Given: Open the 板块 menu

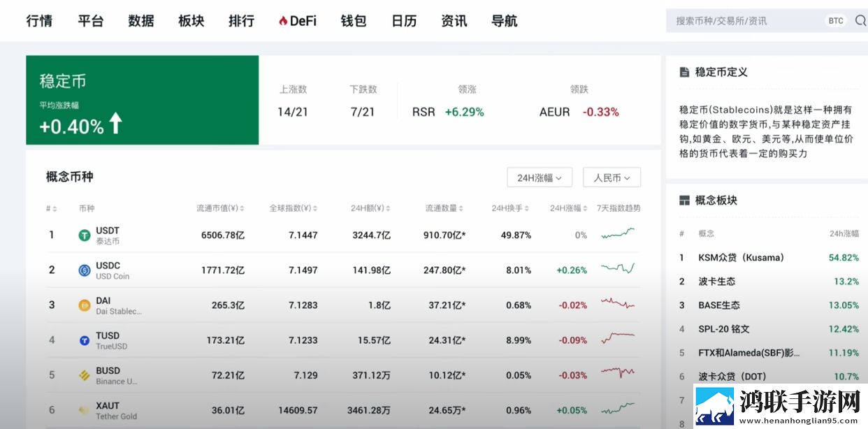Looking at the screenshot, I should pyautogui.click(x=191, y=21).
